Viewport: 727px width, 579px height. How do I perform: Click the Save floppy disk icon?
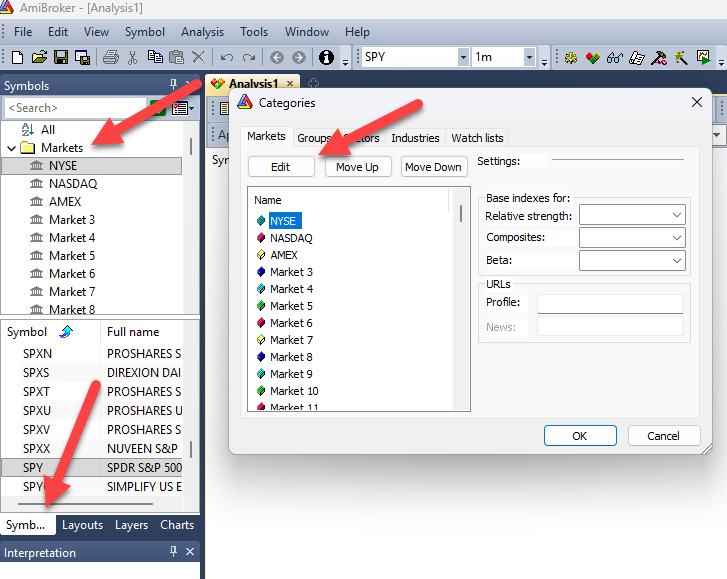click(61, 57)
